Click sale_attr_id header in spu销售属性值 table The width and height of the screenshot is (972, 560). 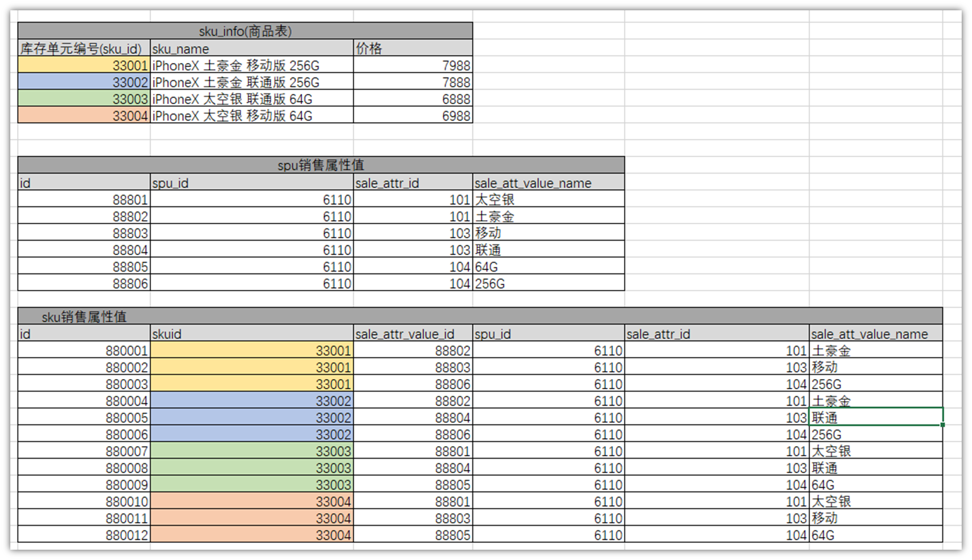pos(413,182)
